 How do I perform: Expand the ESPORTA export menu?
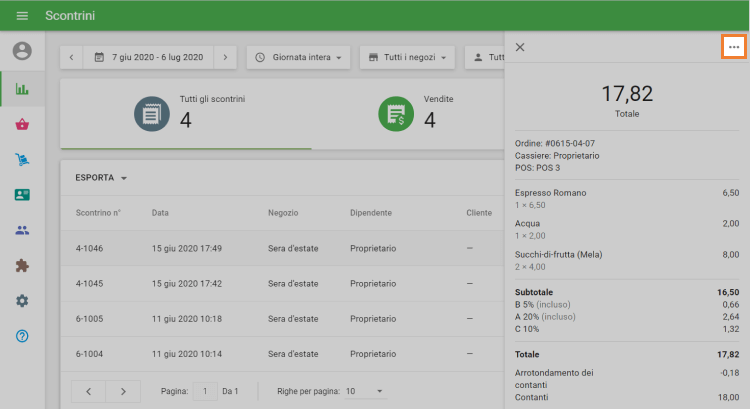pyautogui.click(x=102, y=178)
